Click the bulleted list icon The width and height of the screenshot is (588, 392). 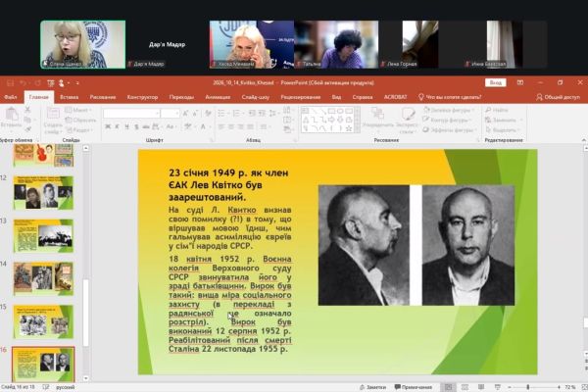[x=222, y=114]
